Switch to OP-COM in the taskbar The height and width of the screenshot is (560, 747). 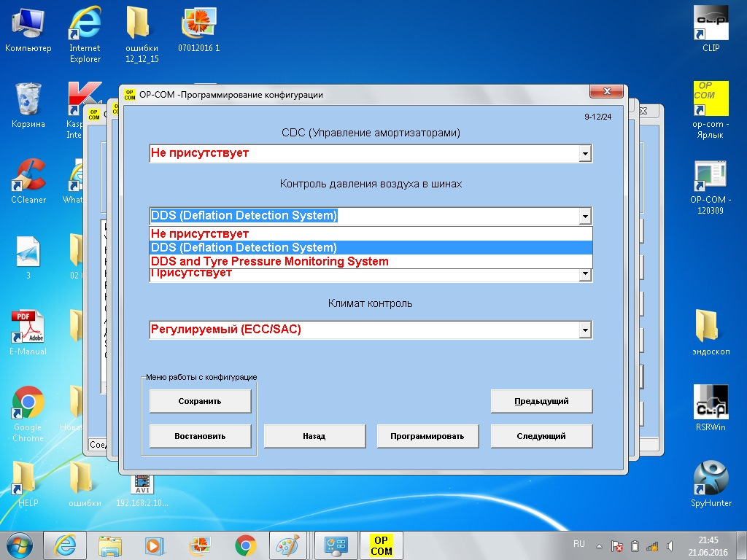coord(382,545)
